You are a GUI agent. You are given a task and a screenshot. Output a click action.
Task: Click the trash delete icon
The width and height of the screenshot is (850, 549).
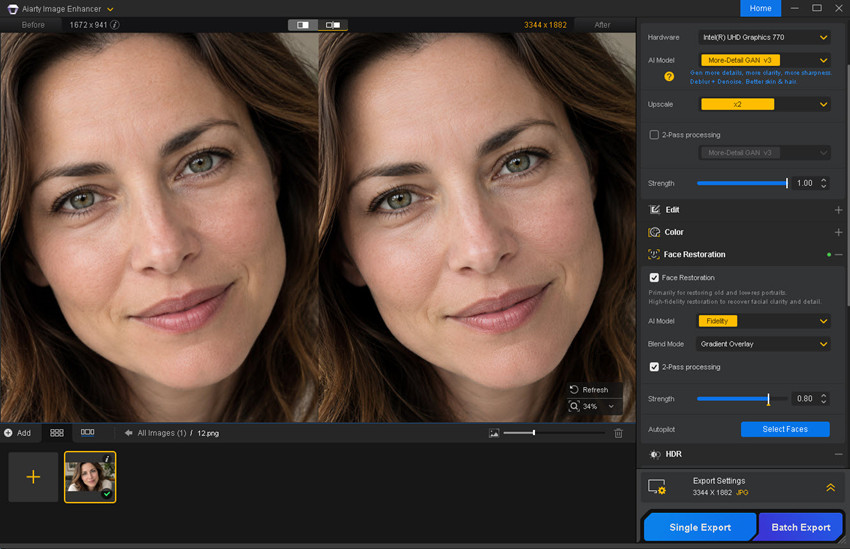coord(618,433)
